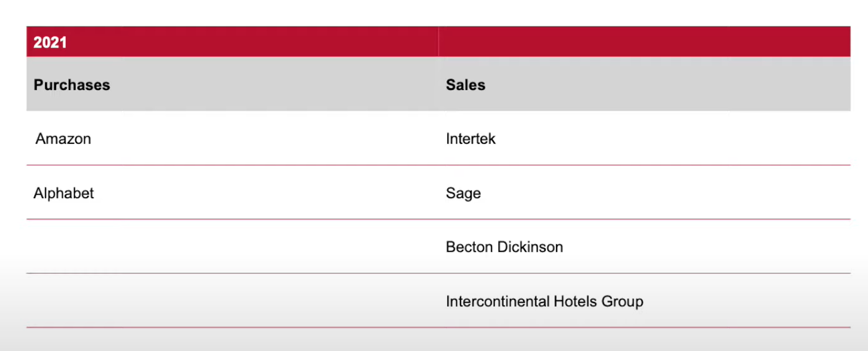
Task: Click Intercontinental Hotels Group entry
Action: tap(544, 302)
